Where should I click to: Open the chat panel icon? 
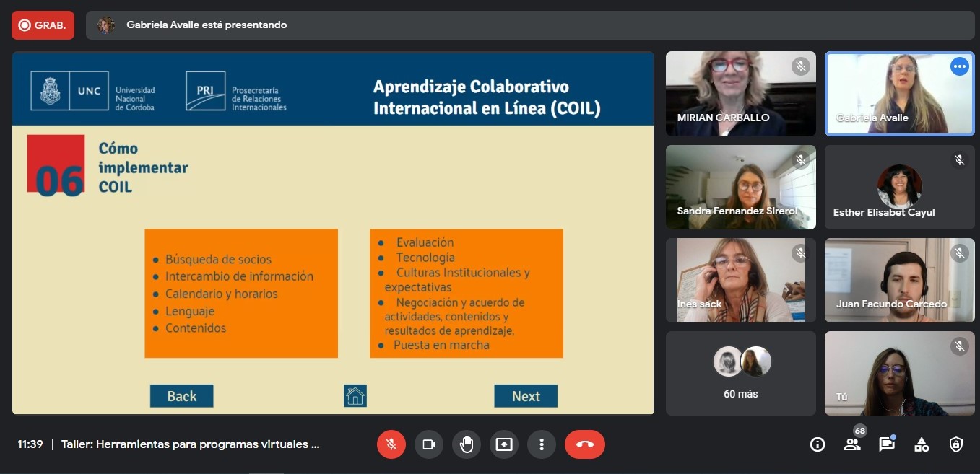[887, 444]
